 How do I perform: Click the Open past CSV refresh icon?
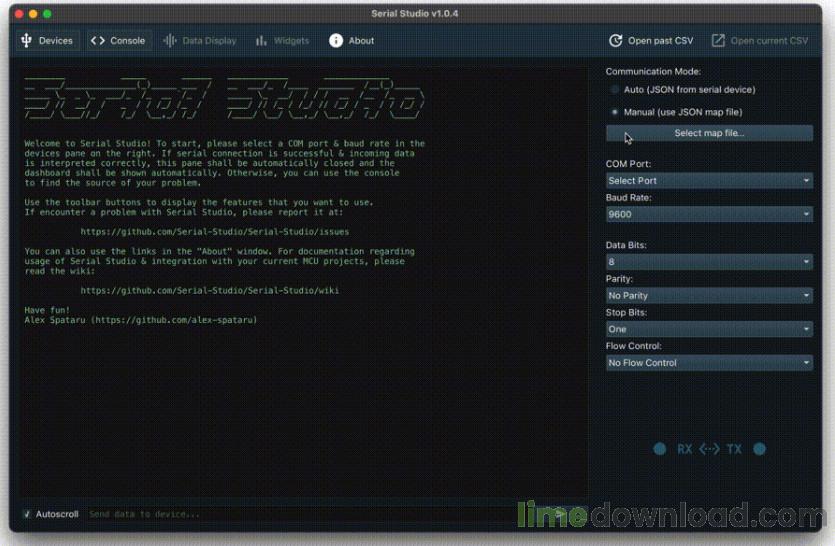click(x=615, y=40)
